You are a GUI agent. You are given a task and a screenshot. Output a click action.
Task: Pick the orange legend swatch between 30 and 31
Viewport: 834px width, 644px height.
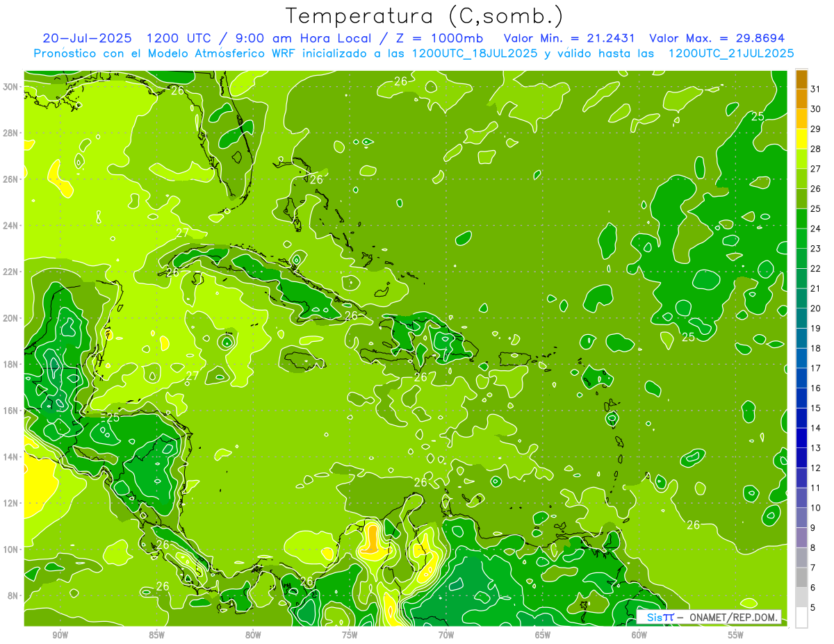point(801,98)
